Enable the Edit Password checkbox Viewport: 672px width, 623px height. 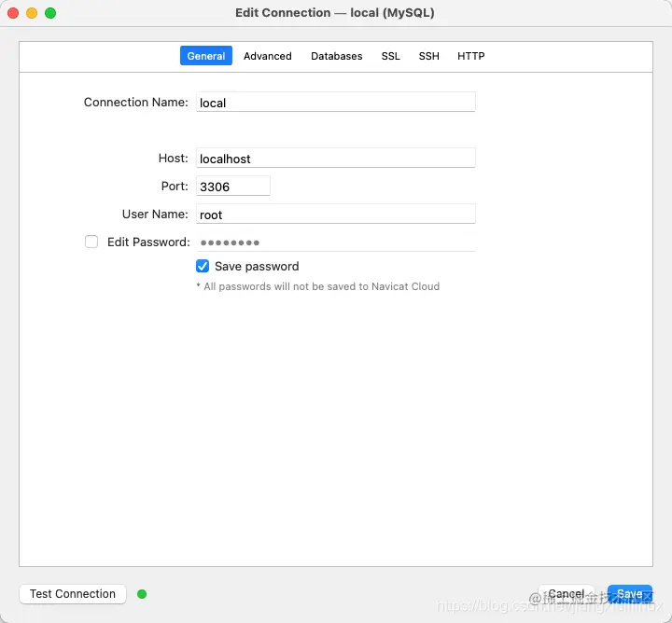[91, 242]
